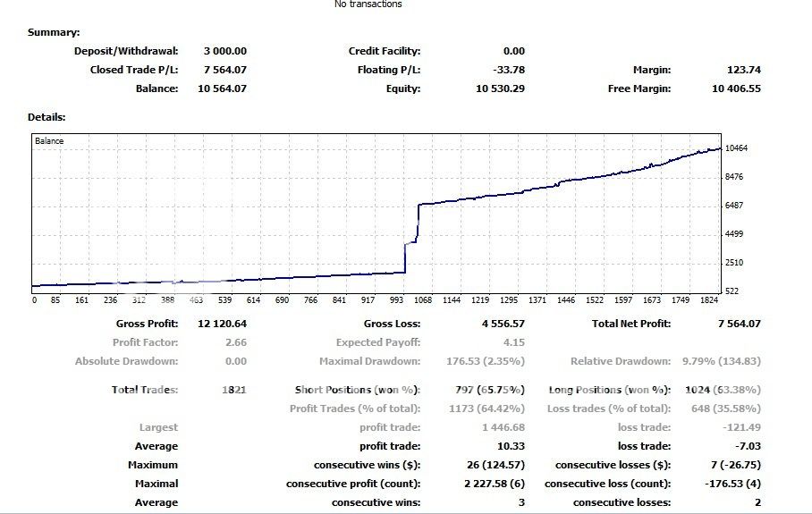Select the Total Trades count 1821
The width and height of the screenshot is (812, 514).
coord(233,390)
